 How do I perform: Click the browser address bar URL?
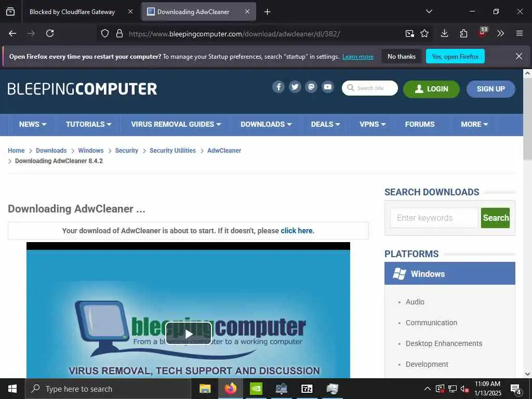(x=234, y=34)
